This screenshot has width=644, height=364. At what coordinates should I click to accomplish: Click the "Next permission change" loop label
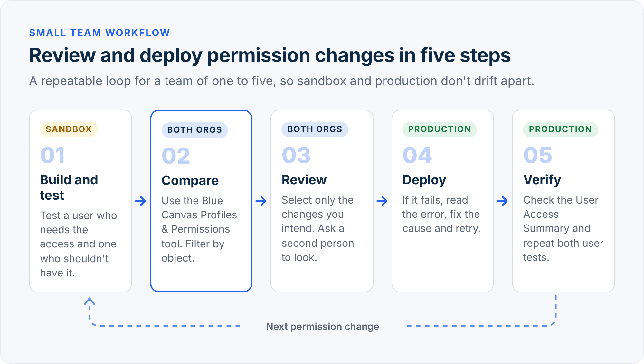pyautogui.click(x=322, y=327)
